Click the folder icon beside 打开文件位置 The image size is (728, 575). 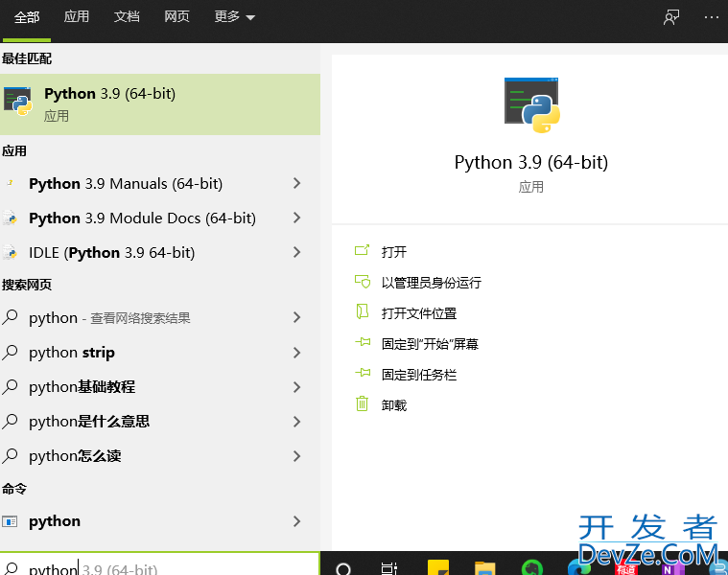pos(363,311)
